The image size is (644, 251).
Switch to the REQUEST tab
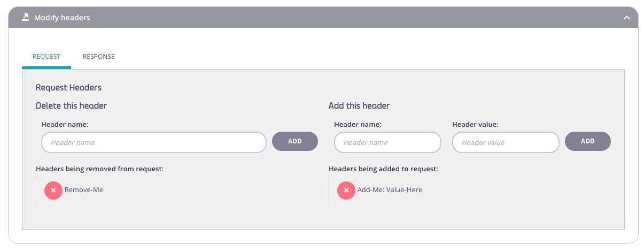tap(46, 57)
